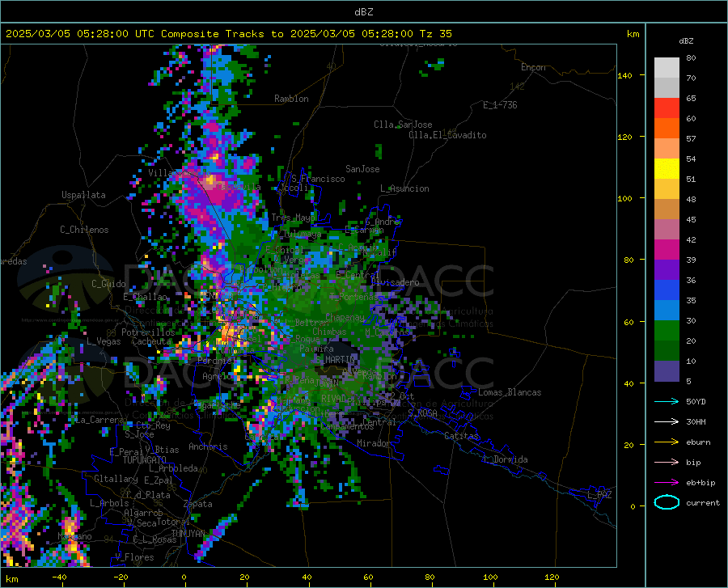Click the Lomas_Blancas map label
Screen dimensions: 728x588
(510, 392)
